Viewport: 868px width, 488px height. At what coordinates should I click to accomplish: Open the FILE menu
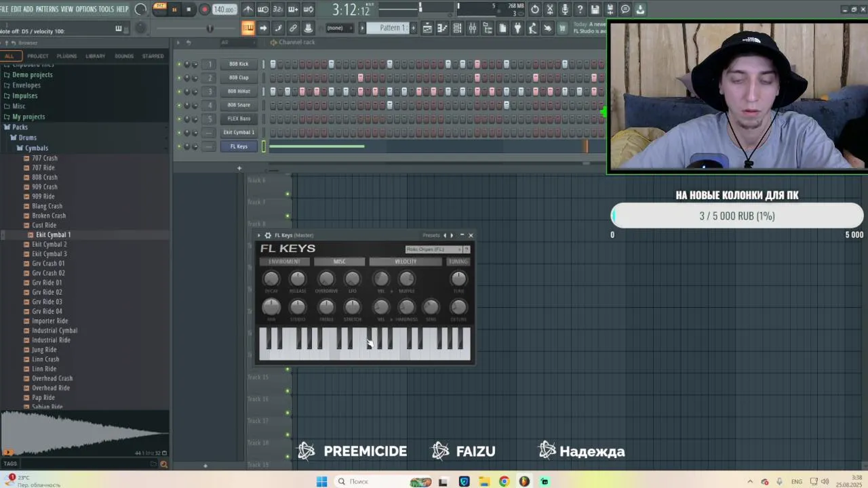5,9
